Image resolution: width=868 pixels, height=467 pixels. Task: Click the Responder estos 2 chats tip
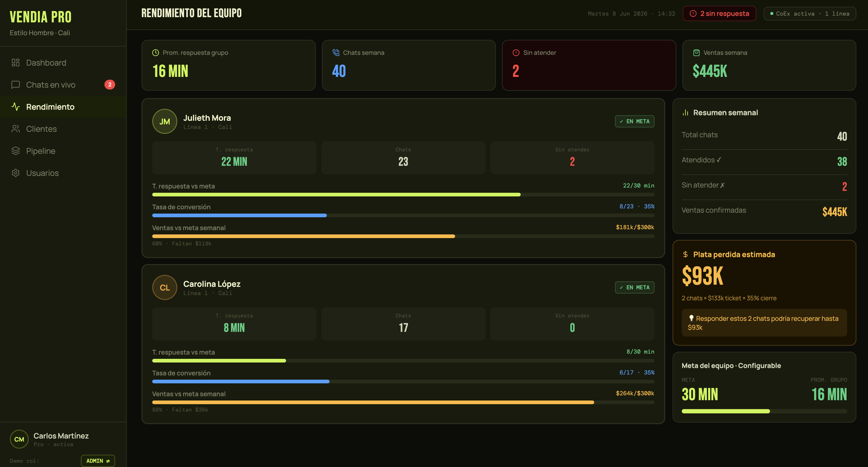764,323
